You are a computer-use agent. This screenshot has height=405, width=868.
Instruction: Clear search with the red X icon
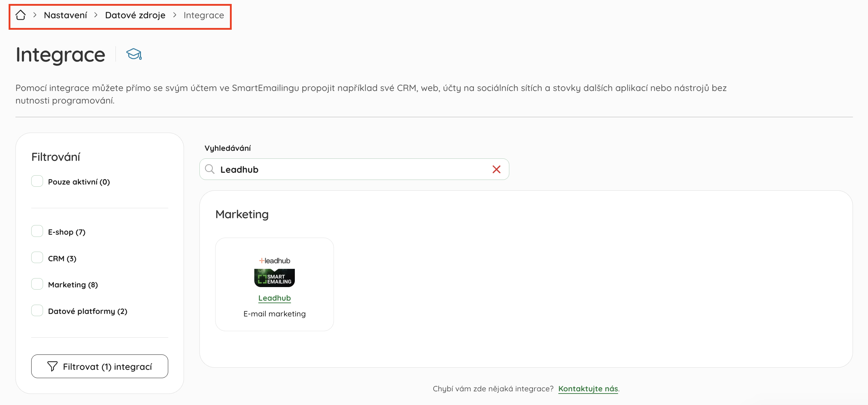pos(496,169)
